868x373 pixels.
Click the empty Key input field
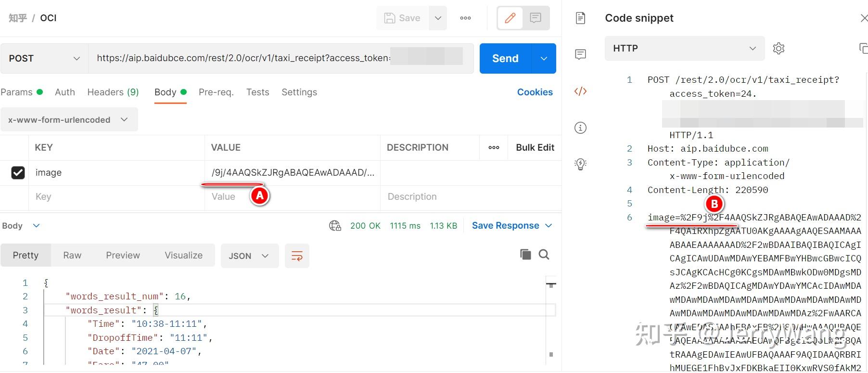point(116,197)
